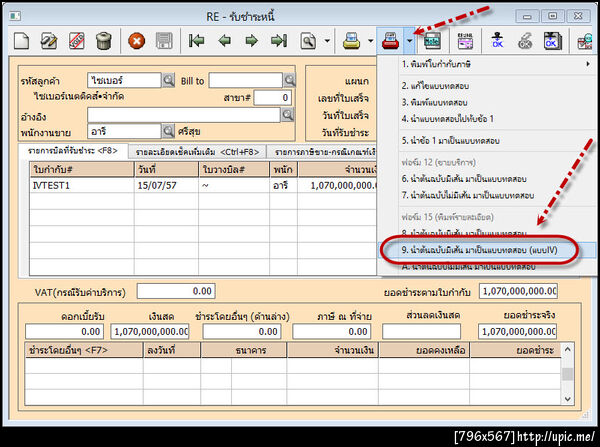The image size is (600, 447).
Task: Click the เงินสด cash amount field
Action: click(x=150, y=331)
